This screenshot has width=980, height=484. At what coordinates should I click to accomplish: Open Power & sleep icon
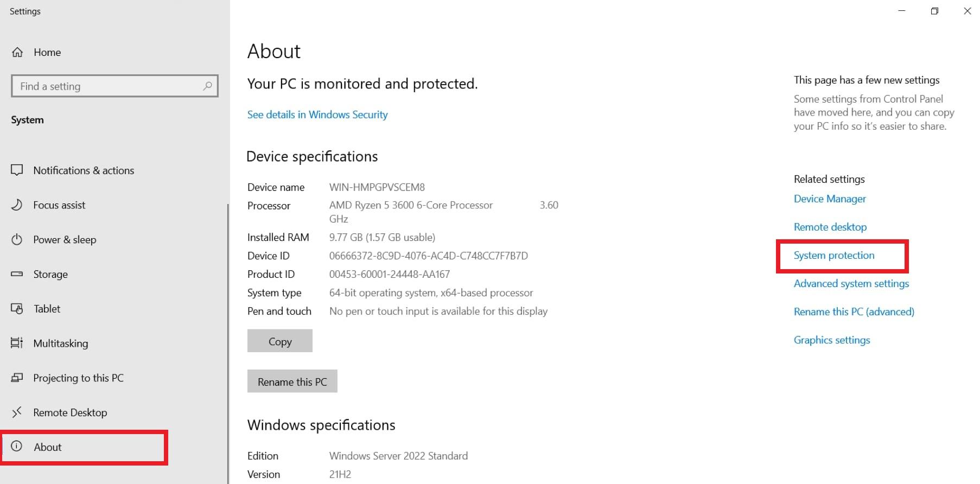(17, 239)
